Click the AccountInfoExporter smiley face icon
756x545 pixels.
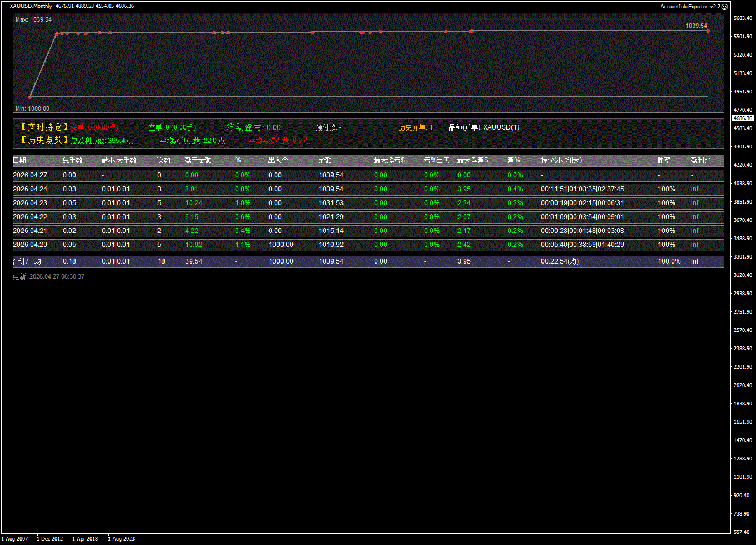tap(724, 7)
